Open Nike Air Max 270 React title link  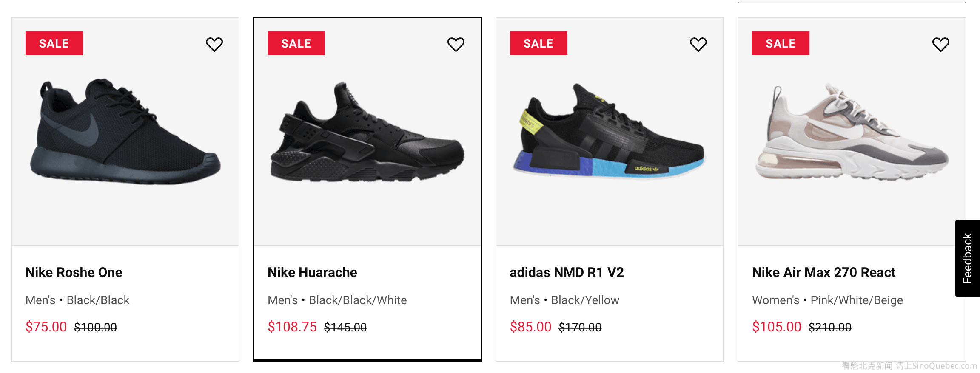(823, 272)
